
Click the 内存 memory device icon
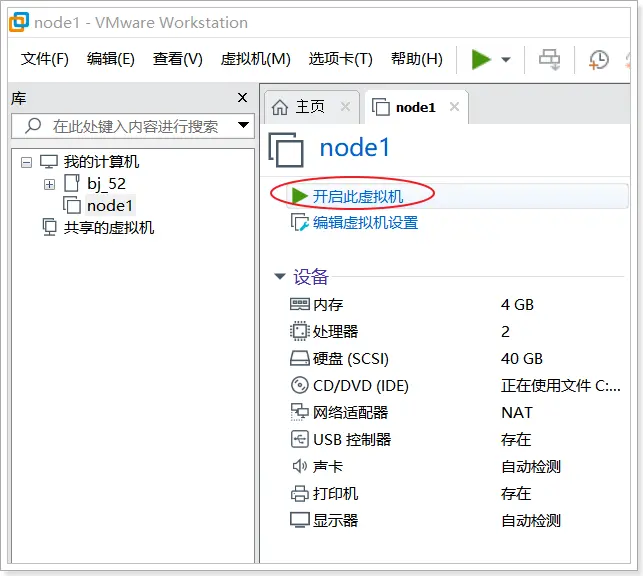point(299,304)
